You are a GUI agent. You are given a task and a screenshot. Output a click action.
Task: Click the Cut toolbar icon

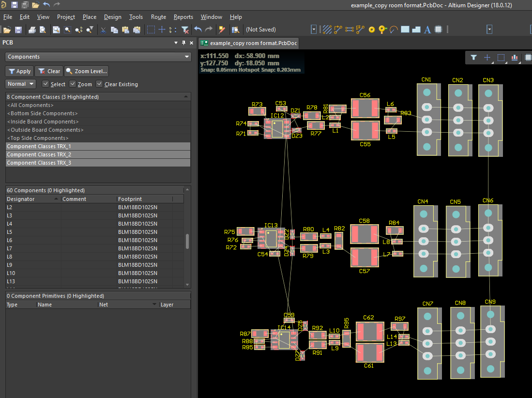click(x=104, y=30)
